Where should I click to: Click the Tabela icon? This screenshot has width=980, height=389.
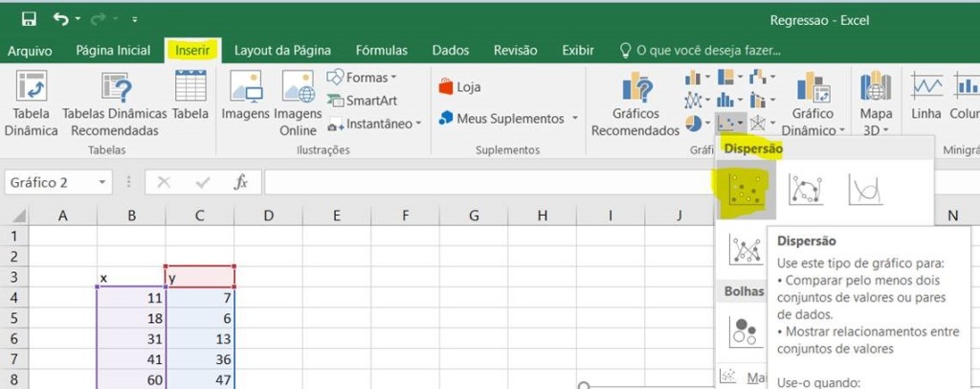(190, 103)
